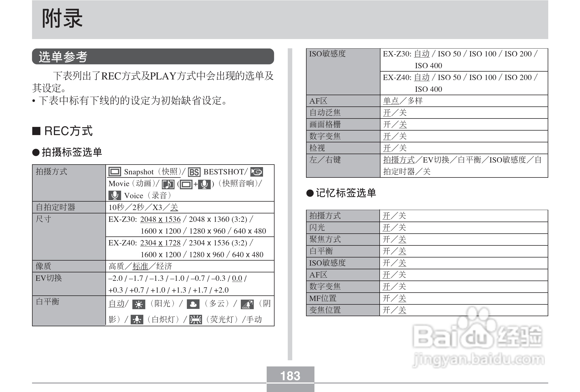This screenshot has width=580, height=392.
Task: Enable 画面格栅 by selecting 开
Action: (x=387, y=124)
